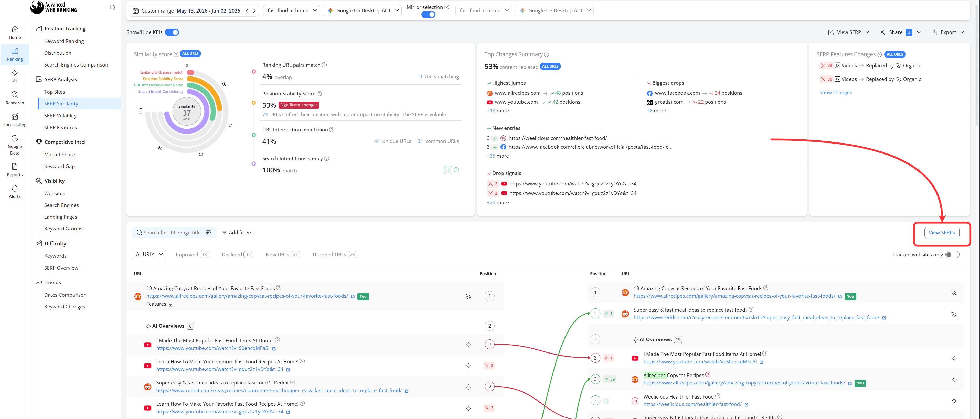Open the AI sidebar section
The width and height of the screenshot is (980, 419).
[14, 76]
